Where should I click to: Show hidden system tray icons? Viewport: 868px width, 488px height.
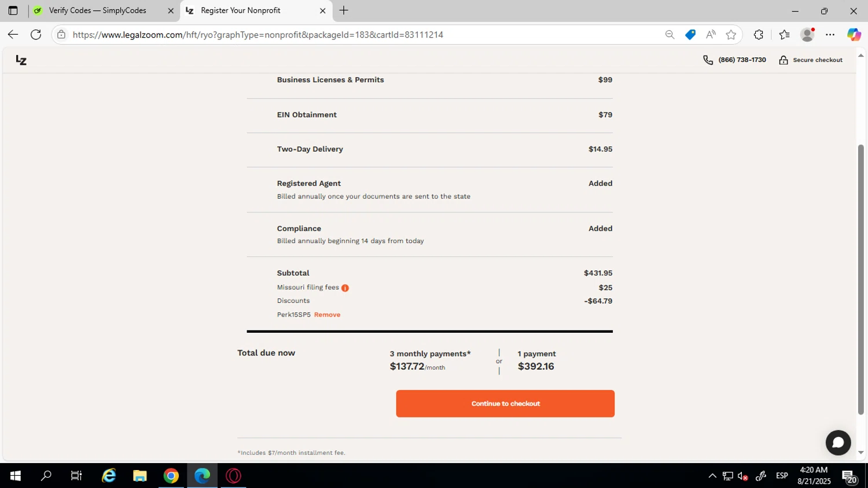[x=712, y=476]
